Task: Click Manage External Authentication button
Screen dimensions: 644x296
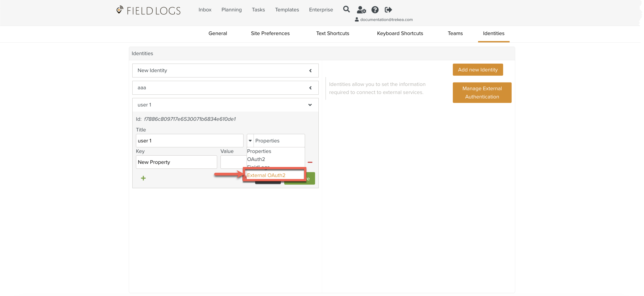Action: (x=482, y=93)
